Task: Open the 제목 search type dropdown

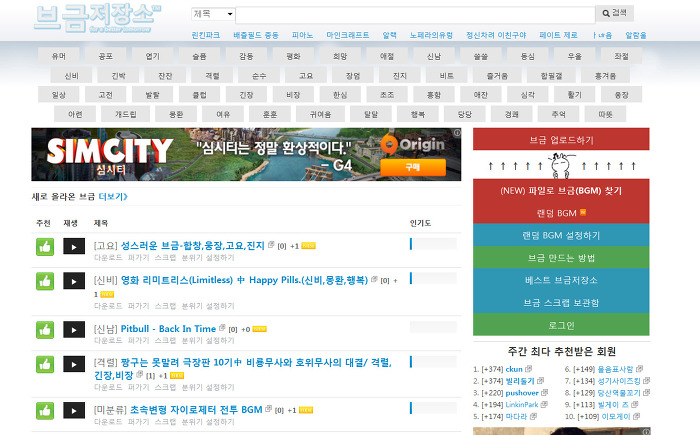Action: pyautogui.click(x=213, y=14)
